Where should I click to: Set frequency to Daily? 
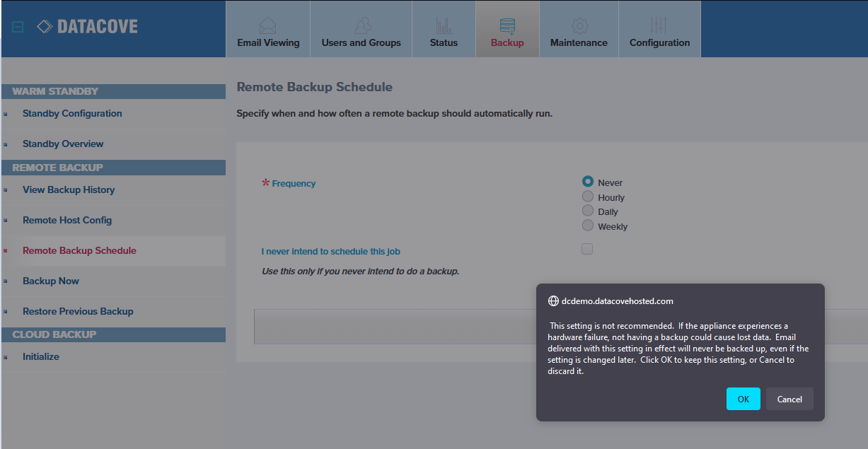[588, 211]
